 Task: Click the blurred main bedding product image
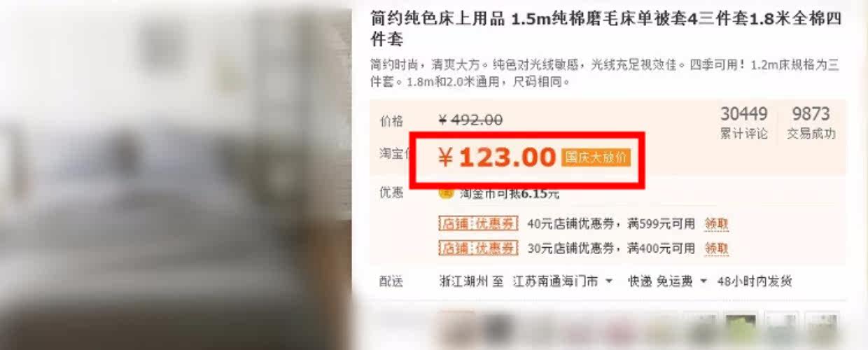pyautogui.click(x=175, y=175)
